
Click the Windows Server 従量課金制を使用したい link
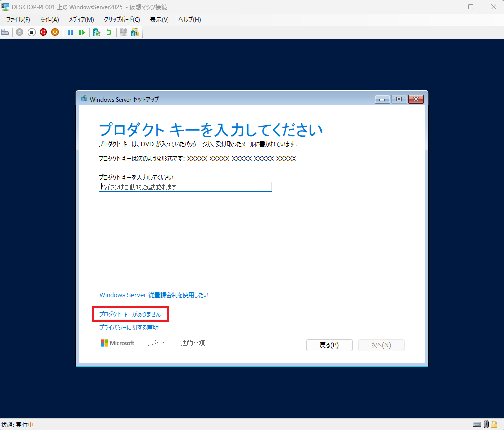click(154, 295)
